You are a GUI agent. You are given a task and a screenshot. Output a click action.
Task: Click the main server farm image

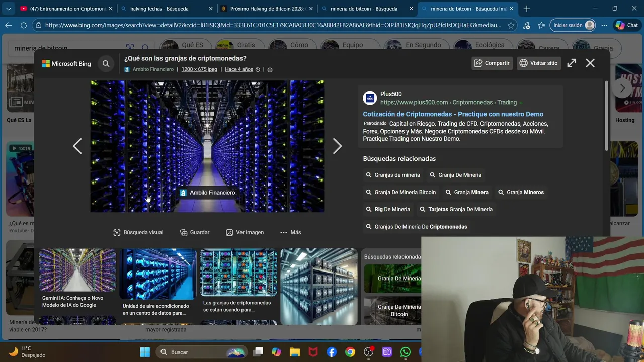tap(207, 146)
